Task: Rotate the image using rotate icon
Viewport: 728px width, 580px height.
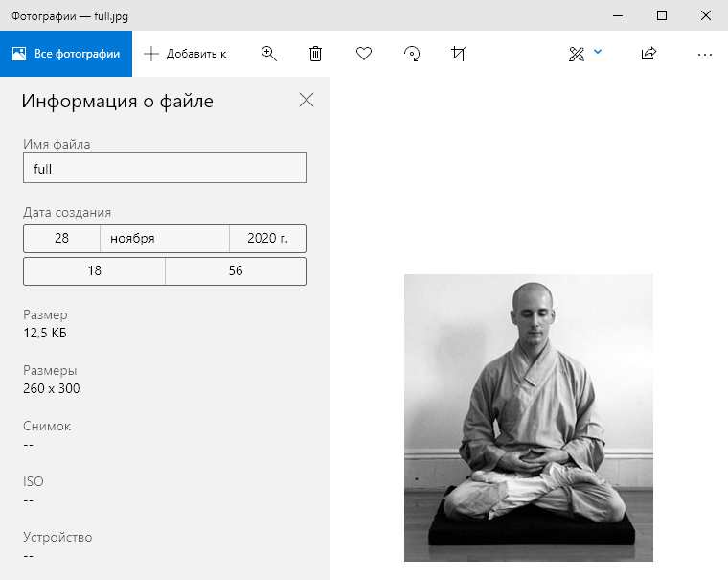Action: coord(412,54)
